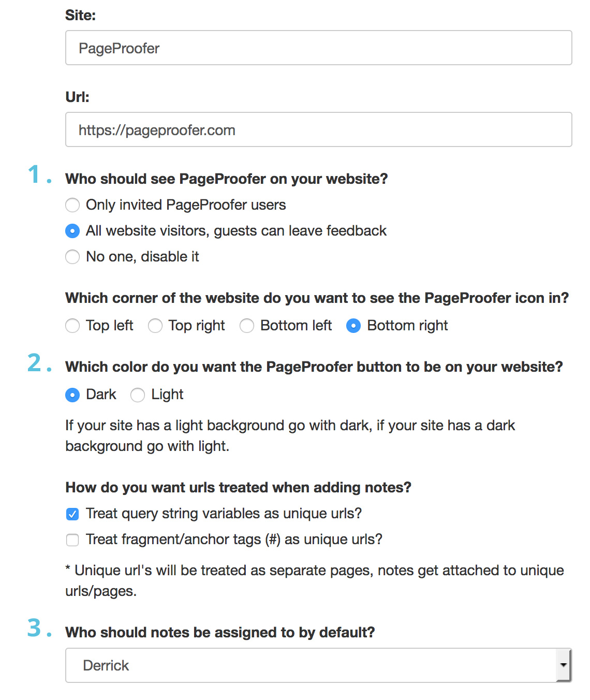Select Top right corner option
The image size is (590, 700).
point(155,326)
